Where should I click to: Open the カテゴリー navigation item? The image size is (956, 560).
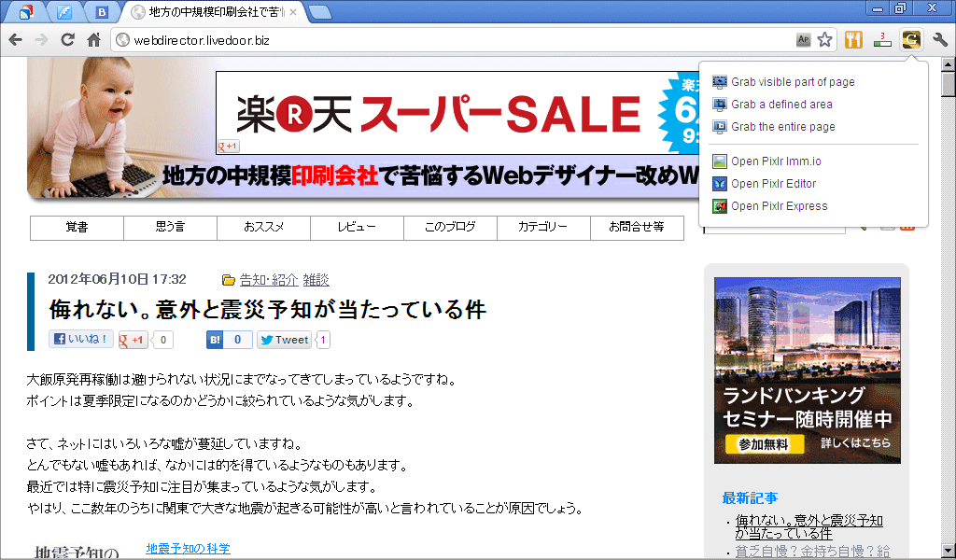coord(543,228)
